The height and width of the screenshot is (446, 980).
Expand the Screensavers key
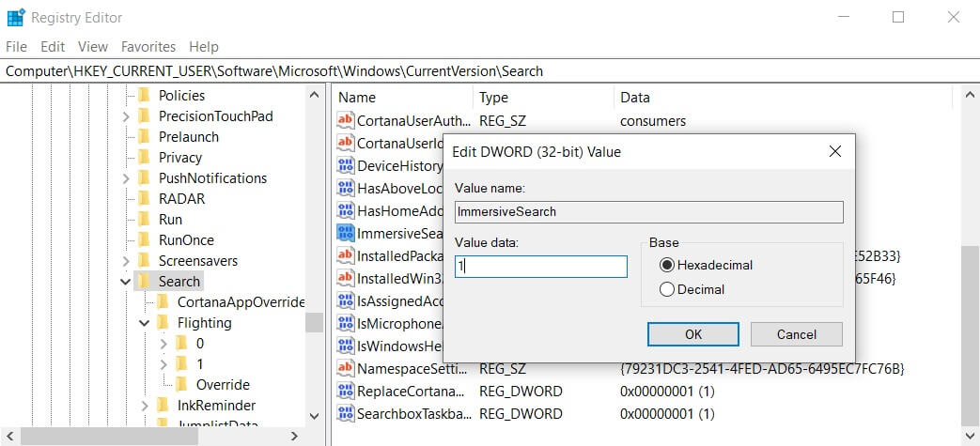coord(126,261)
